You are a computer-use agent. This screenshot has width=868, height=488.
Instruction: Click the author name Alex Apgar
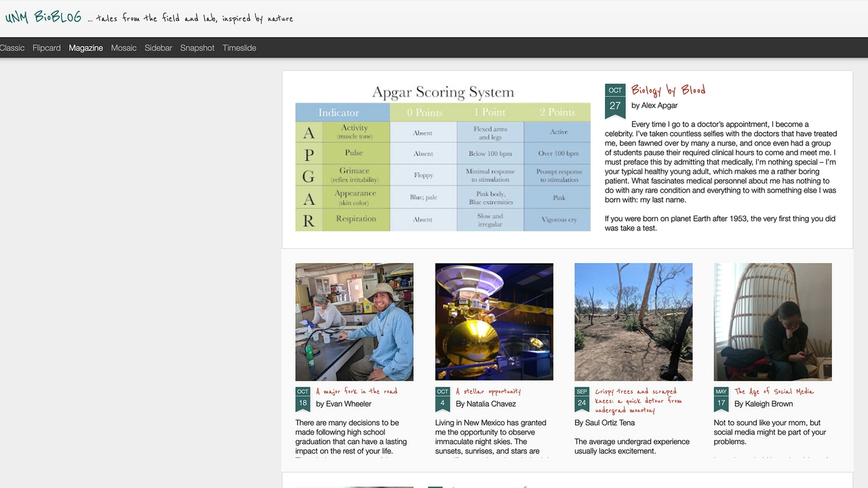(658, 105)
